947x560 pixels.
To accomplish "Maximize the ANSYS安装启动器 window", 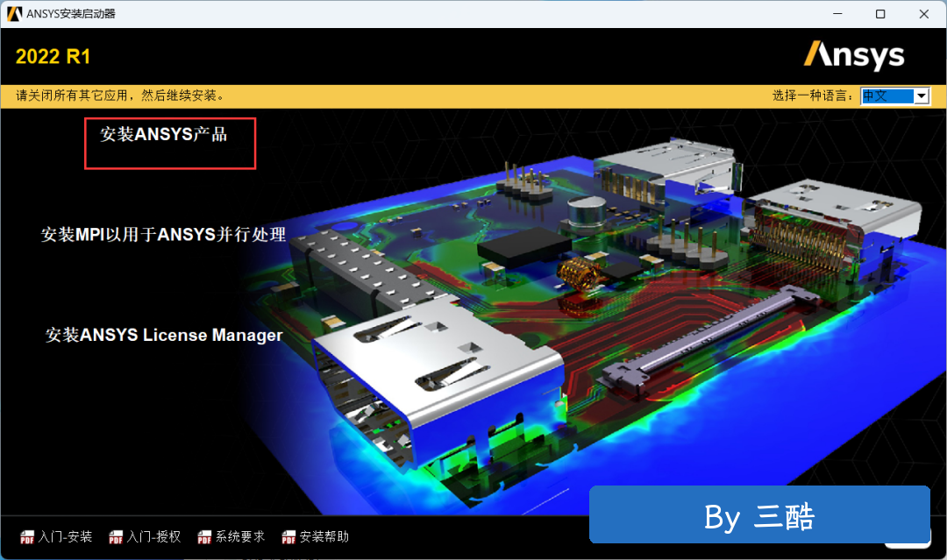I will tap(880, 14).
